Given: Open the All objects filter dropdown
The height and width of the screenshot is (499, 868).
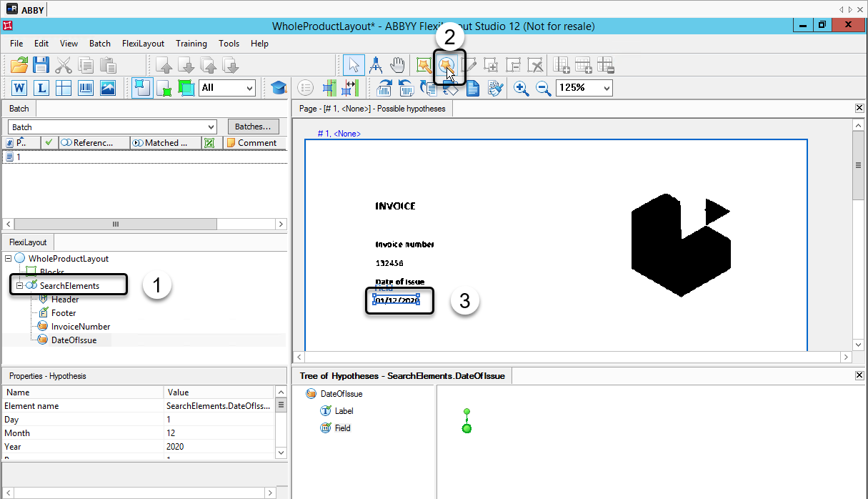Looking at the screenshot, I should click(227, 88).
